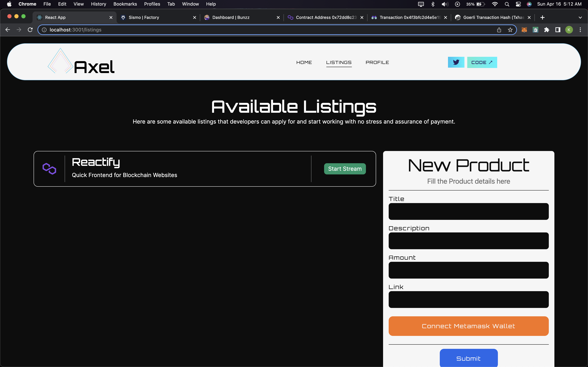Image resolution: width=588 pixels, height=367 pixels.
Task: Click the Chrome reload/refresh icon
Action: coord(30,30)
